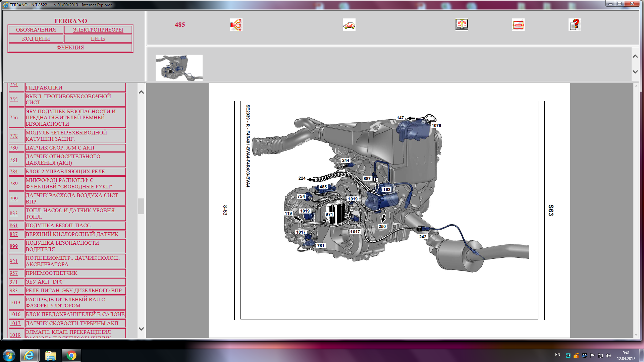Click label 242 on engine diagram
The width and height of the screenshot is (644, 362).
point(423,237)
